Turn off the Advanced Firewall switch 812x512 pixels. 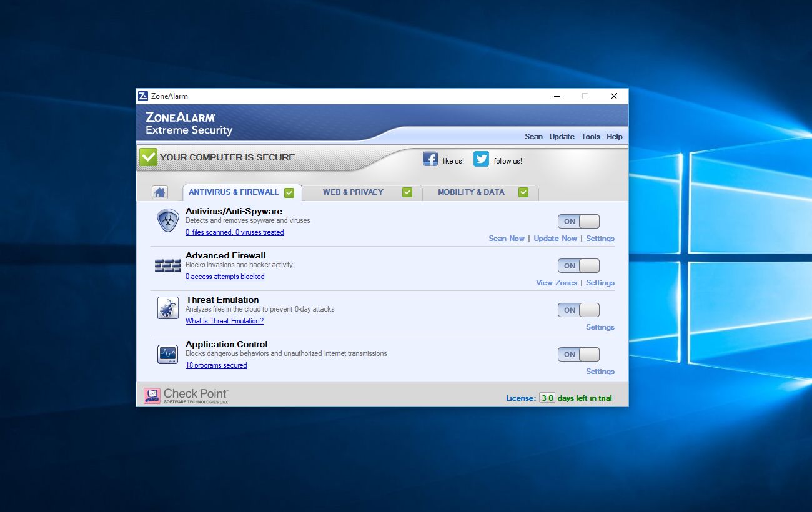pyautogui.click(x=578, y=265)
